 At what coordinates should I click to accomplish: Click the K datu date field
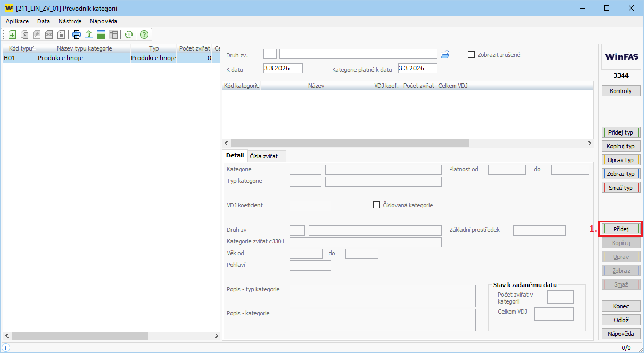[x=283, y=69]
